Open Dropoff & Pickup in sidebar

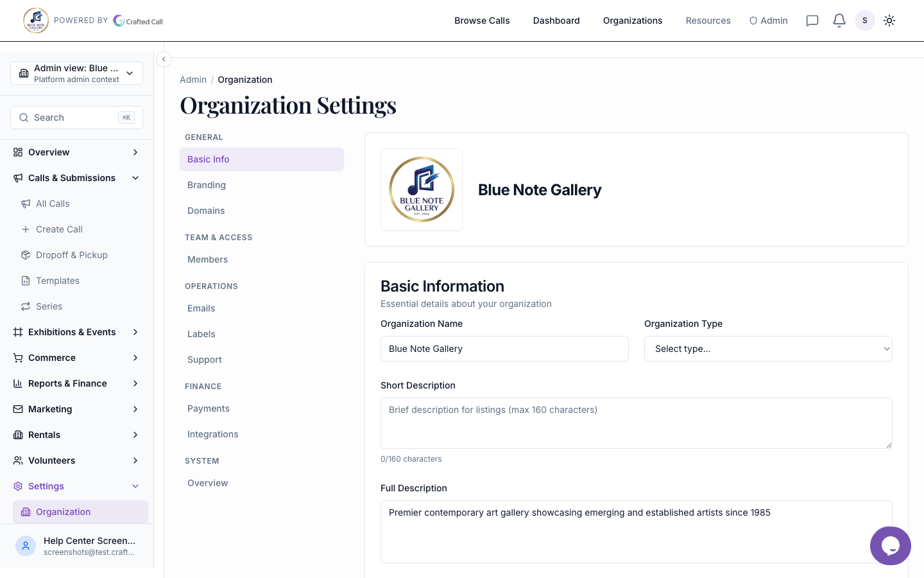(71, 255)
